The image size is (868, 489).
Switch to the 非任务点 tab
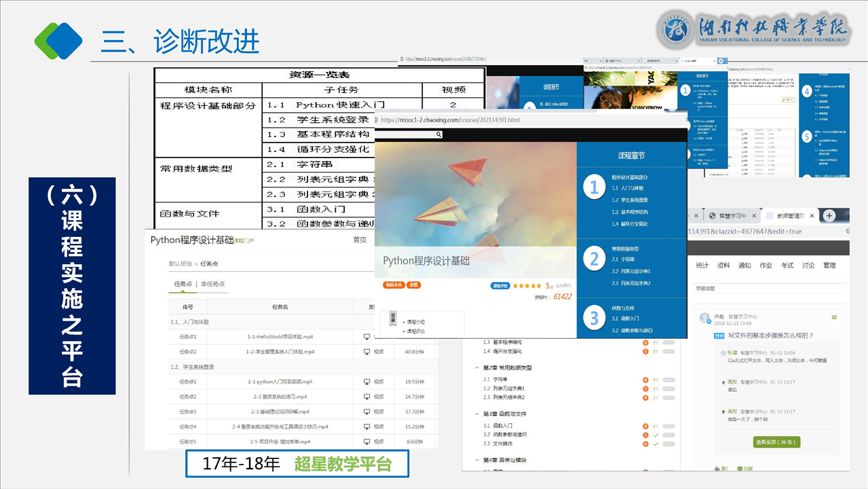[212, 284]
